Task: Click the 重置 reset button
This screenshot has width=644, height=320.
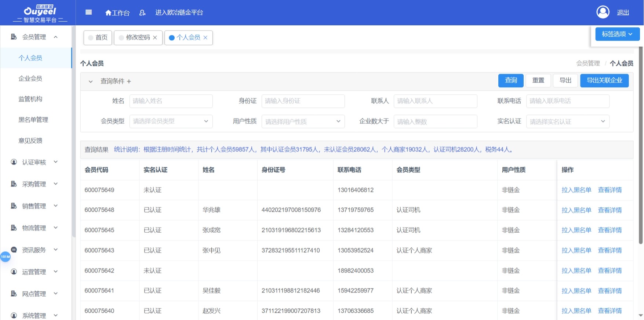Action: [x=538, y=80]
